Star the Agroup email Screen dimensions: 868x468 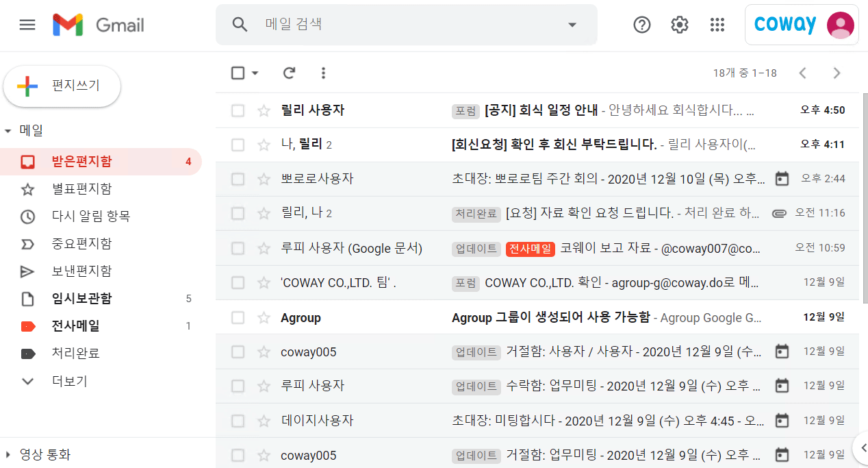[264, 317]
